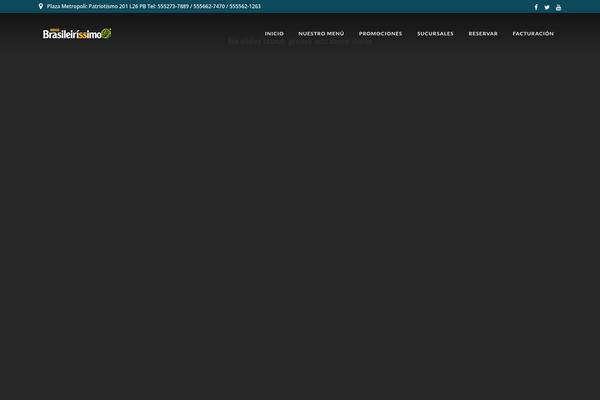Click the Plaza Metropoli address text

tap(154, 6)
